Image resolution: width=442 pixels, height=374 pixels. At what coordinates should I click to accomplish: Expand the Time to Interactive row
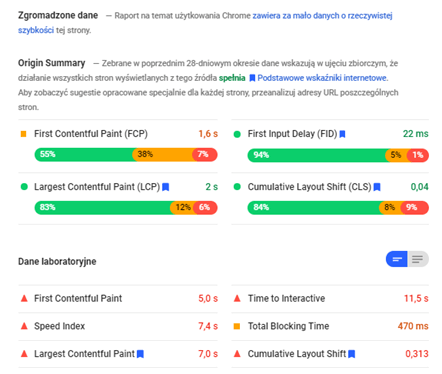tap(330, 299)
